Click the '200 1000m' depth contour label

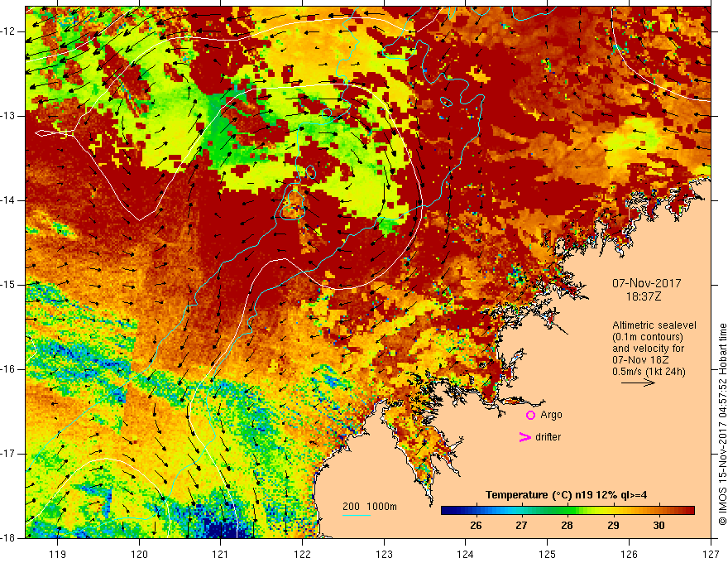click(370, 507)
